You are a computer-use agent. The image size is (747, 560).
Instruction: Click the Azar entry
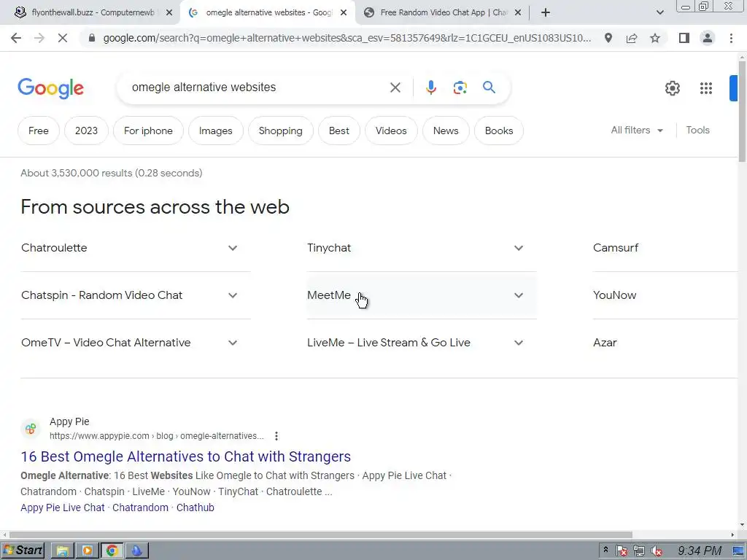(665, 343)
